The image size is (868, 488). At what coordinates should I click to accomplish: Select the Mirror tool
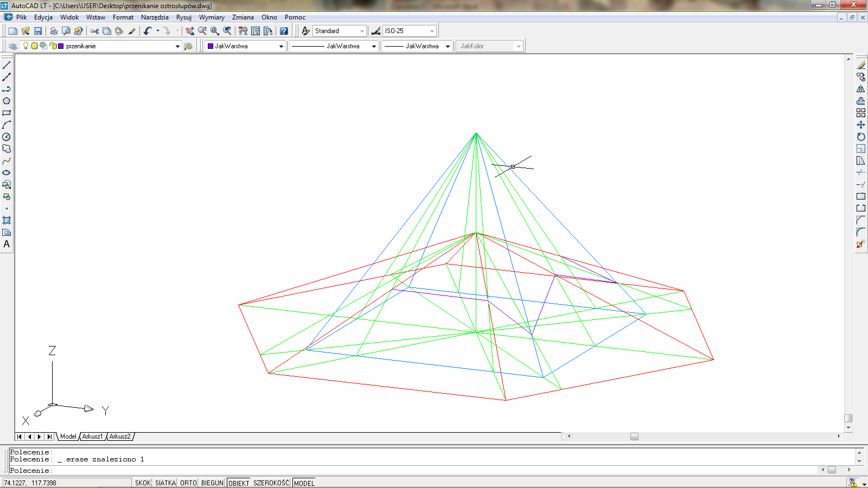(x=861, y=89)
